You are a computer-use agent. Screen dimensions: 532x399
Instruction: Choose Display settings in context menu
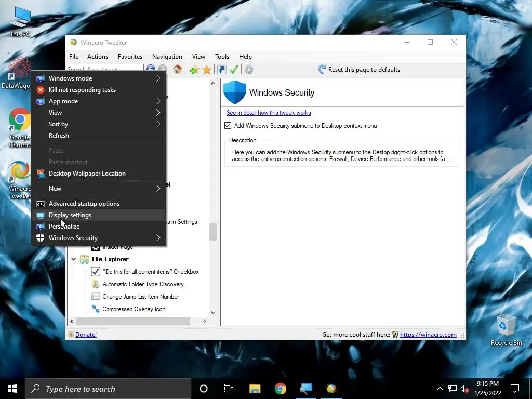pyautogui.click(x=98, y=215)
